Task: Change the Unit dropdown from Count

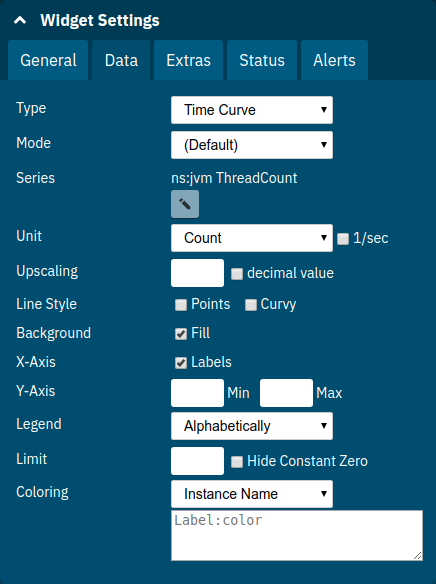Action: (252, 238)
